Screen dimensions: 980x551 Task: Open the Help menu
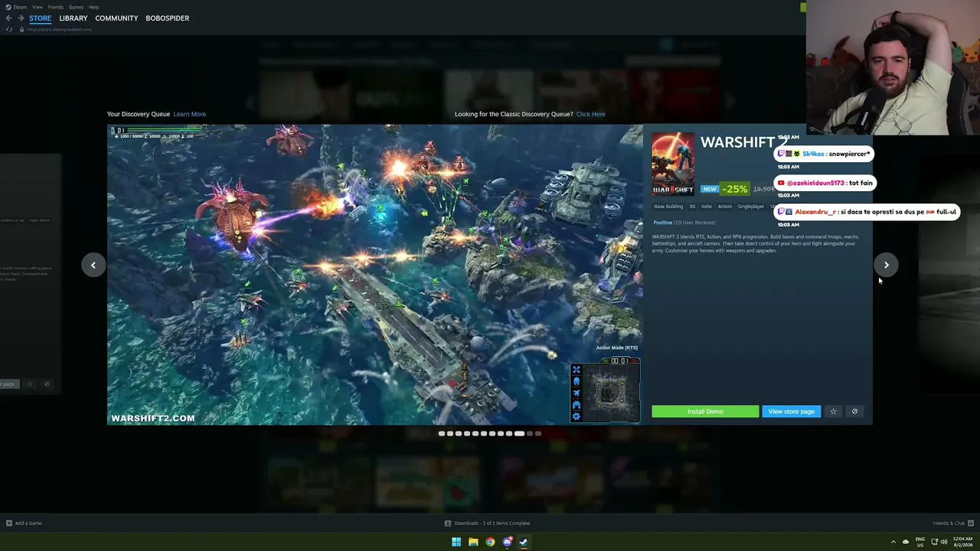click(x=93, y=7)
